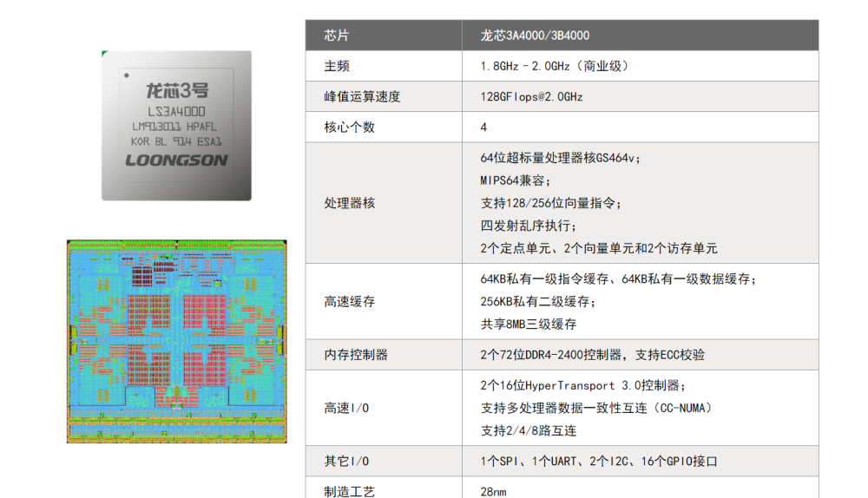Click the core count value 4
The image size is (868, 498).
coord(483,128)
